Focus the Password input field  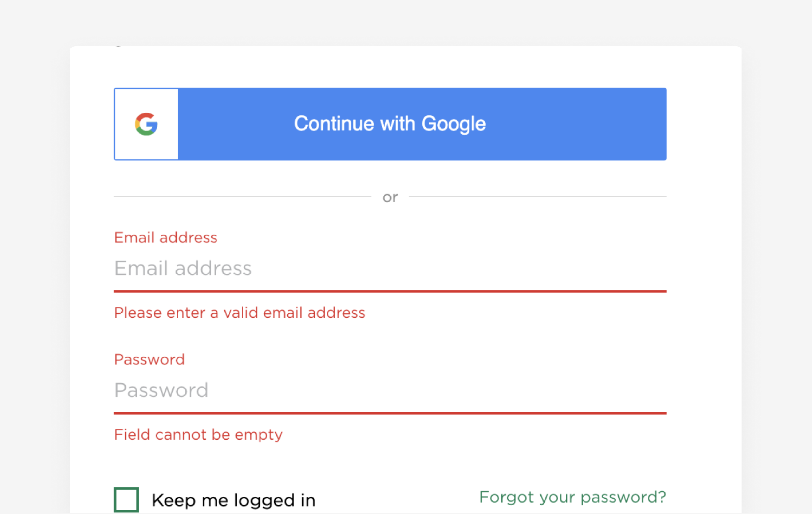(390, 390)
